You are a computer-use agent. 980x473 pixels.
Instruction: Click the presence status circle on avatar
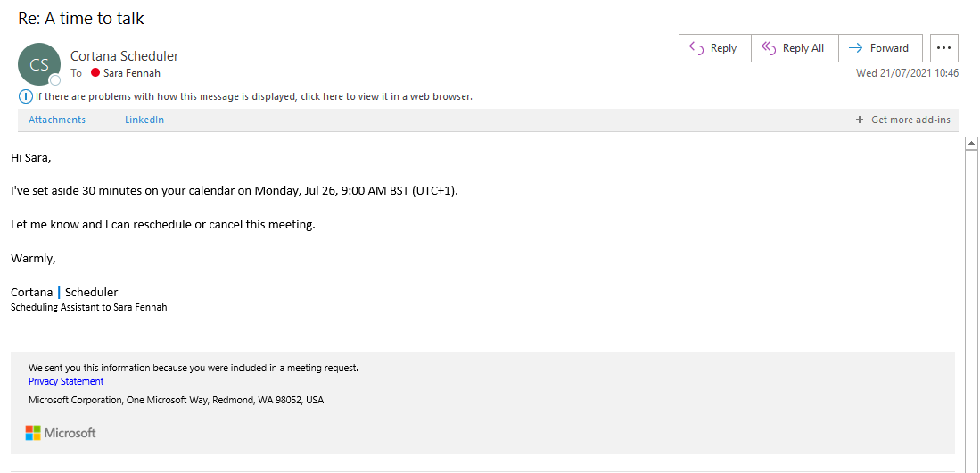(55, 80)
